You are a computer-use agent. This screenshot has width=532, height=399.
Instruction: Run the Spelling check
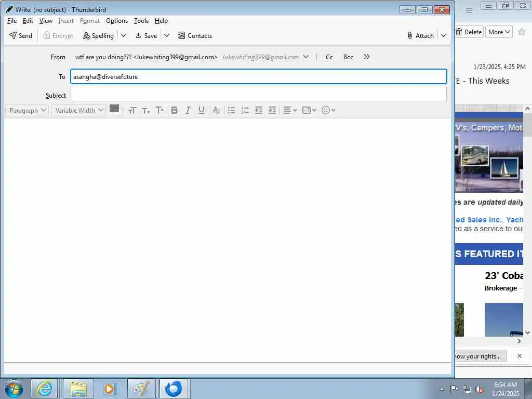(x=98, y=36)
